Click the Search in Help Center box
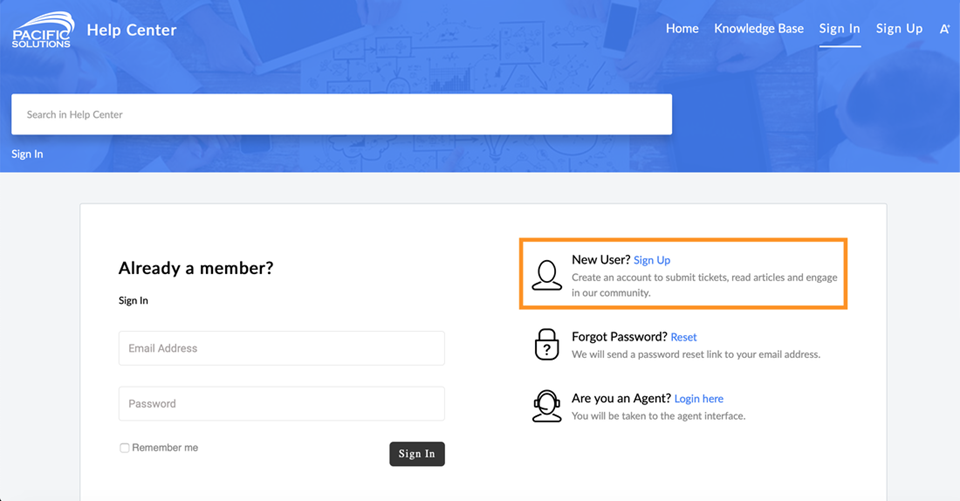This screenshot has width=960, height=501. [x=342, y=115]
